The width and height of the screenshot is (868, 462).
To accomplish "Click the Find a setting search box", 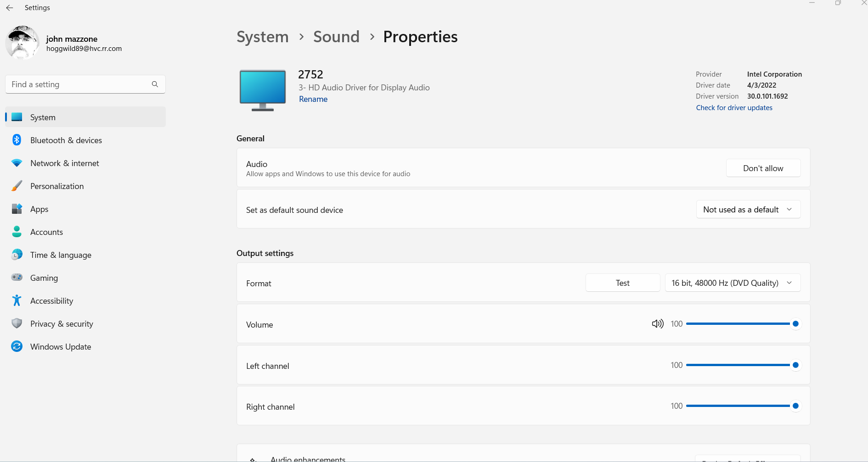I will click(78, 84).
